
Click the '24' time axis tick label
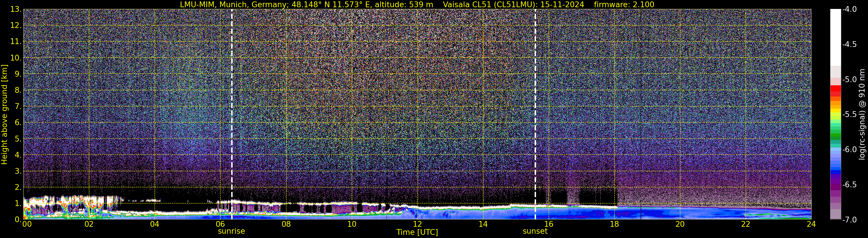pos(811,224)
